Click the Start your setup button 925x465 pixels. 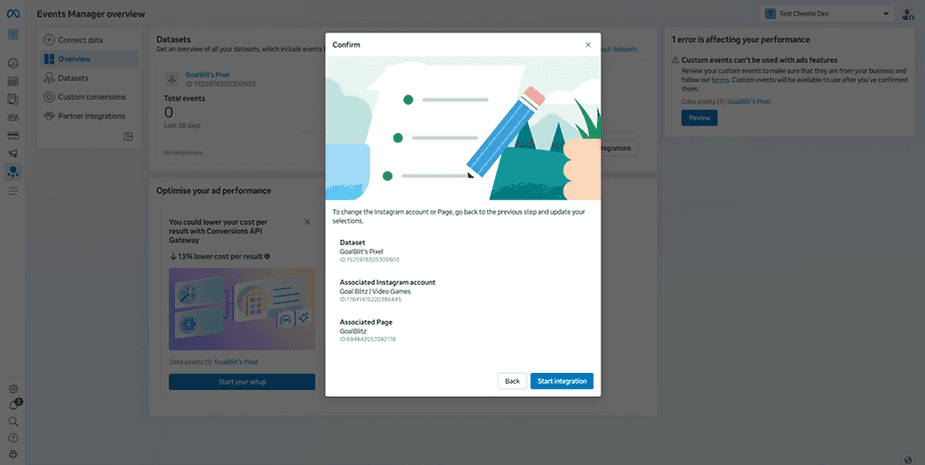242,382
